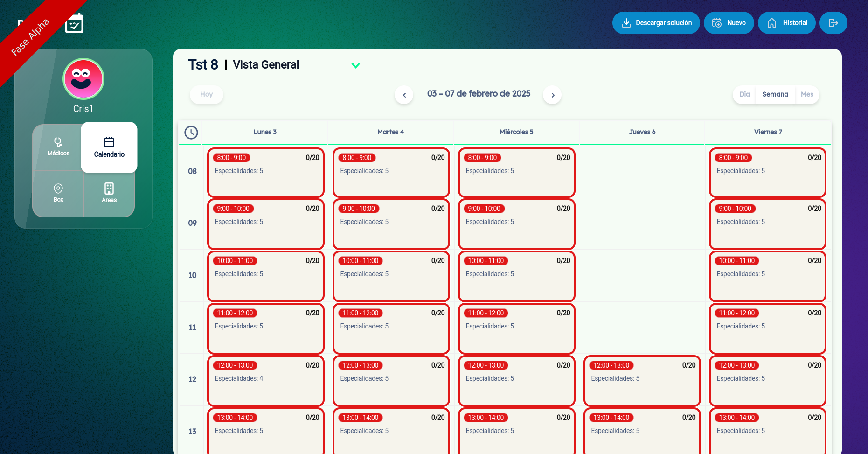Go to the next week

[x=553, y=95]
